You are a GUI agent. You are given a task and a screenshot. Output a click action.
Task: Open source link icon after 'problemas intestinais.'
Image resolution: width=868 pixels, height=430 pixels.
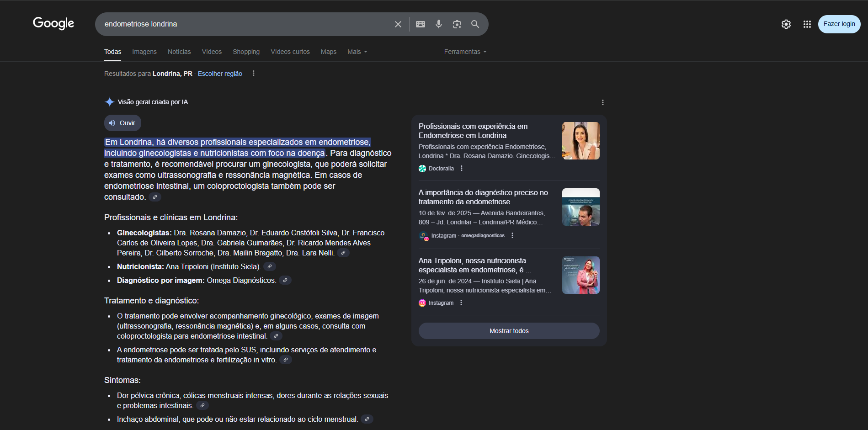click(202, 405)
